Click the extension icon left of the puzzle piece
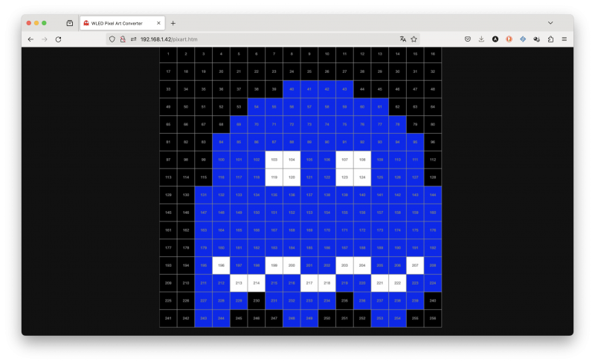595x364 pixels. (536, 39)
